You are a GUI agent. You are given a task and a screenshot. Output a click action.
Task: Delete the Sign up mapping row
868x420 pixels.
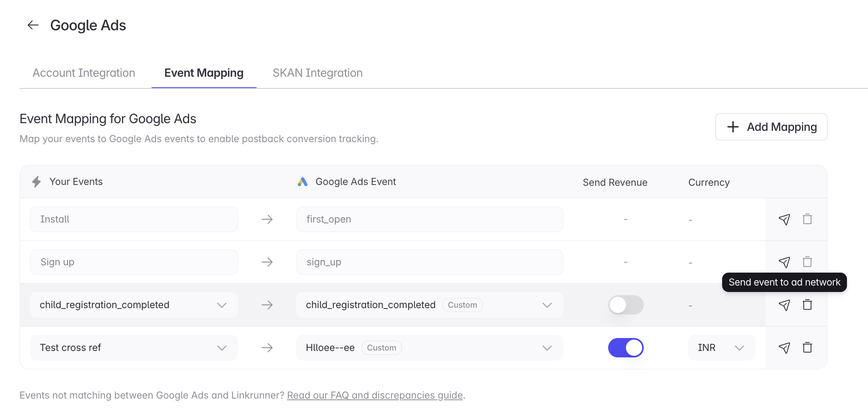pyautogui.click(x=807, y=262)
